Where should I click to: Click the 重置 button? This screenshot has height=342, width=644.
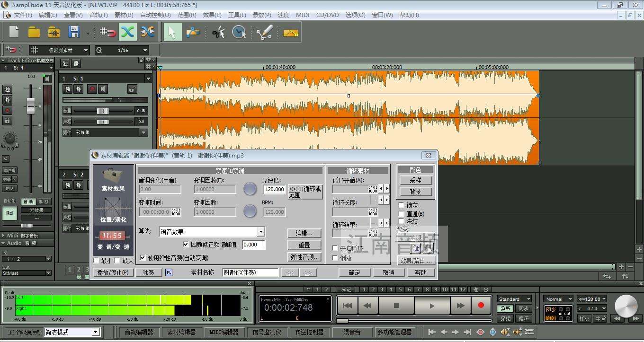click(x=304, y=245)
